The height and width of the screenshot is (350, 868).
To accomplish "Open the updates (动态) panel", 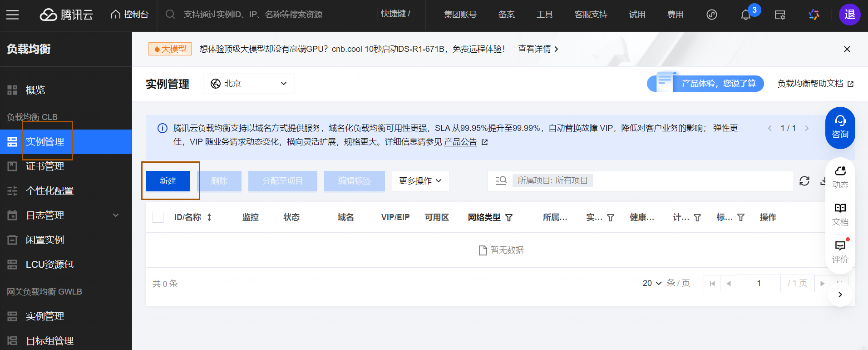I will tap(840, 177).
